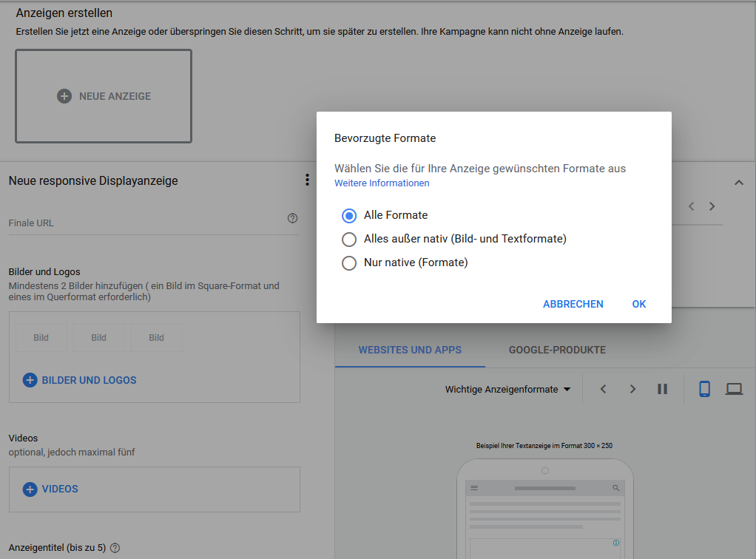This screenshot has height=559, width=756.
Task: Click the help icon next to Finale URL
Action: coord(292,218)
